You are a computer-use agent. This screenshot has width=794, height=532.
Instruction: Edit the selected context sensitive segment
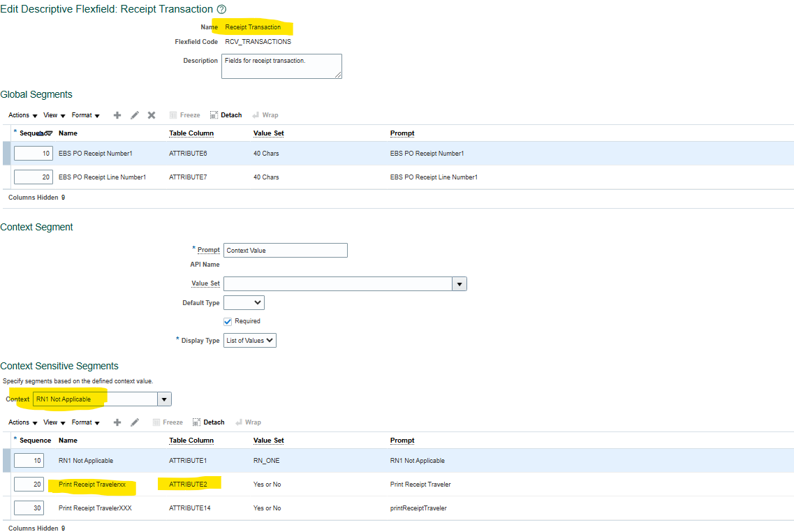(135, 422)
